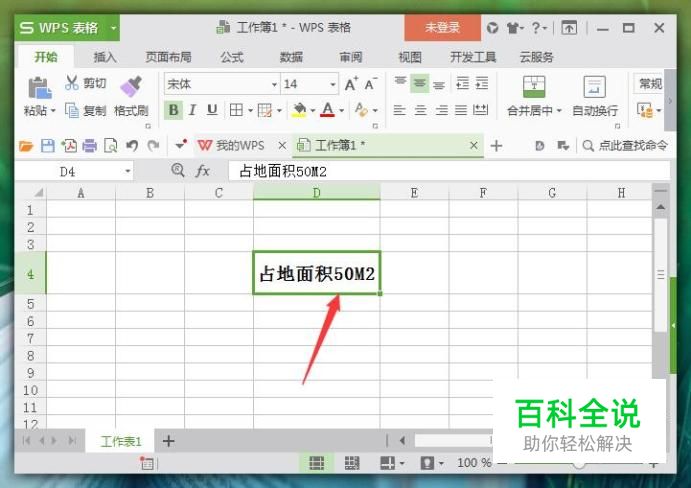Open the number format box
This screenshot has height=488, width=691.
[650, 84]
